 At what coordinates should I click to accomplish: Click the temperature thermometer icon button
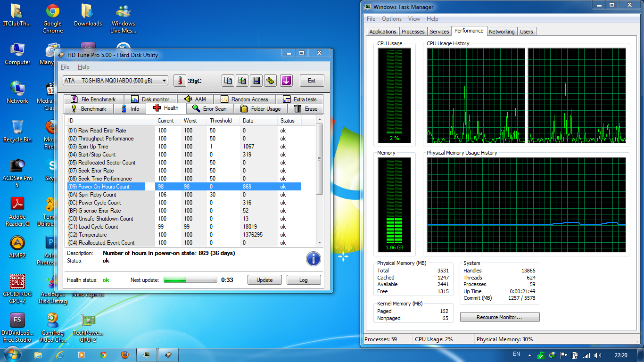click(180, 81)
